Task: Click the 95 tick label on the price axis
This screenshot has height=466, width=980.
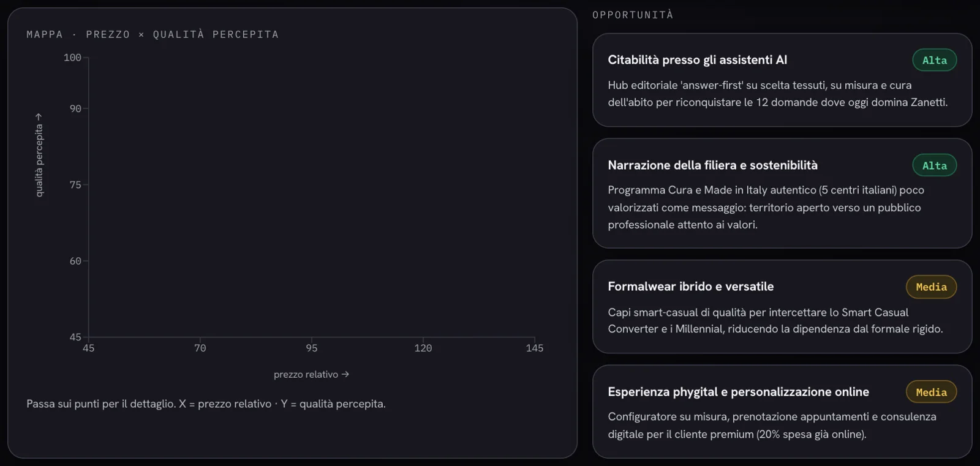Action: tap(312, 348)
